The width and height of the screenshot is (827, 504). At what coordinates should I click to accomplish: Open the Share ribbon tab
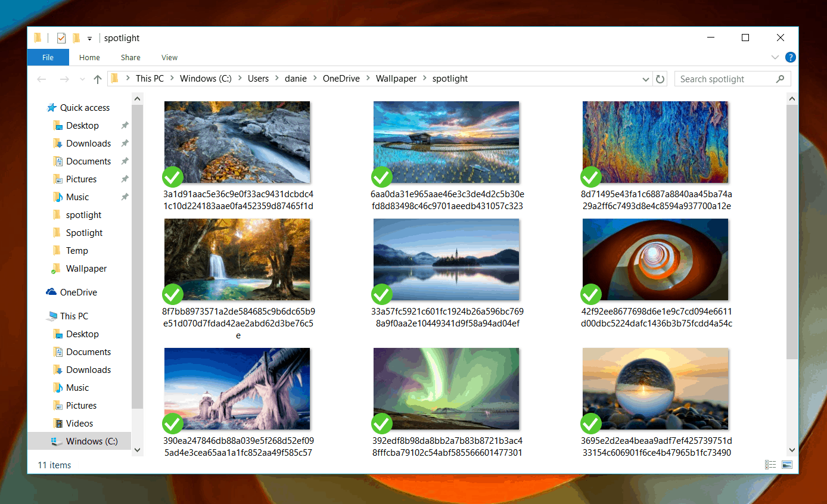pyautogui.click(x=130, y=57)
